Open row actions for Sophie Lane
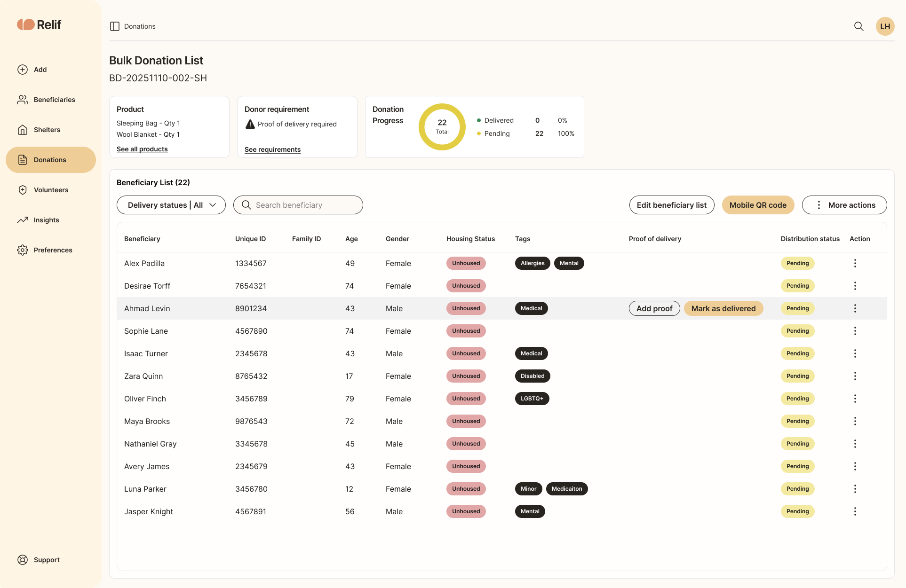This screenshot has width=906, height=588. click(x=855, y=331)
